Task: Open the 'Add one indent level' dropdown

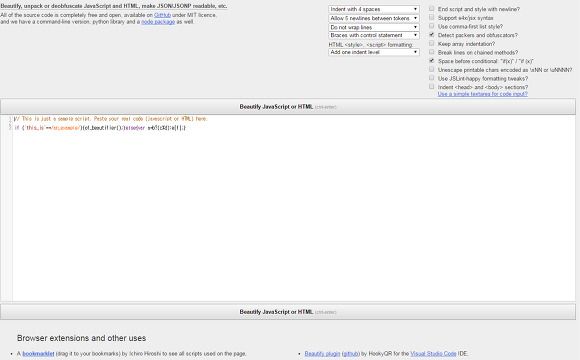Action: pyautogui.click(x=374, y=52)
